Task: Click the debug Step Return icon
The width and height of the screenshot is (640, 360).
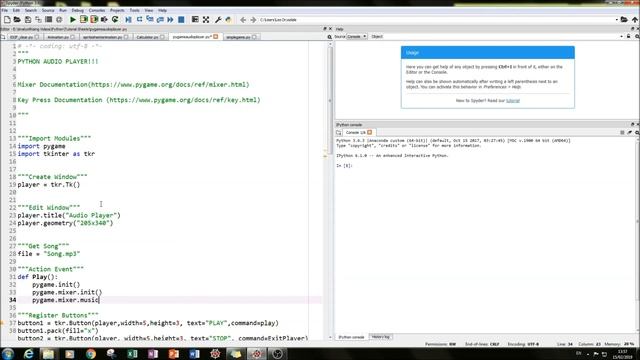Action: 160,20
